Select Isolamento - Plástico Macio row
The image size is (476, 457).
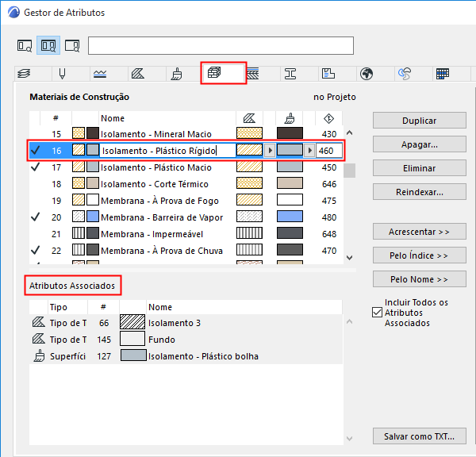pos(186,167)
